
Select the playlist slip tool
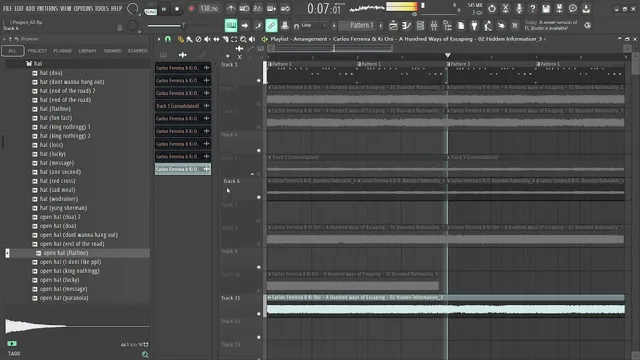216,39
